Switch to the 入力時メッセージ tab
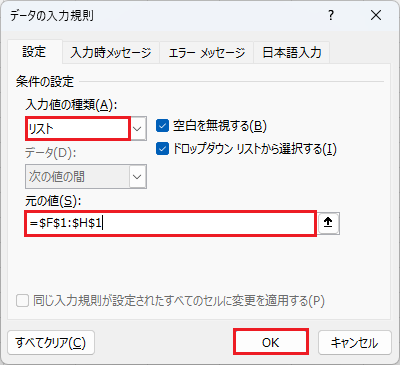This screenshot has width=400, height=365. (111, 53)
